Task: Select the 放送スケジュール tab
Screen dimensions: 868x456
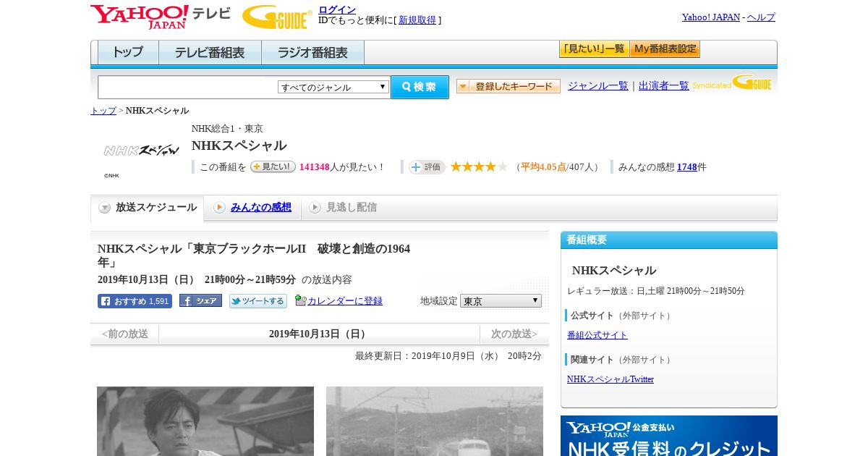Action: tap(147, 208)
